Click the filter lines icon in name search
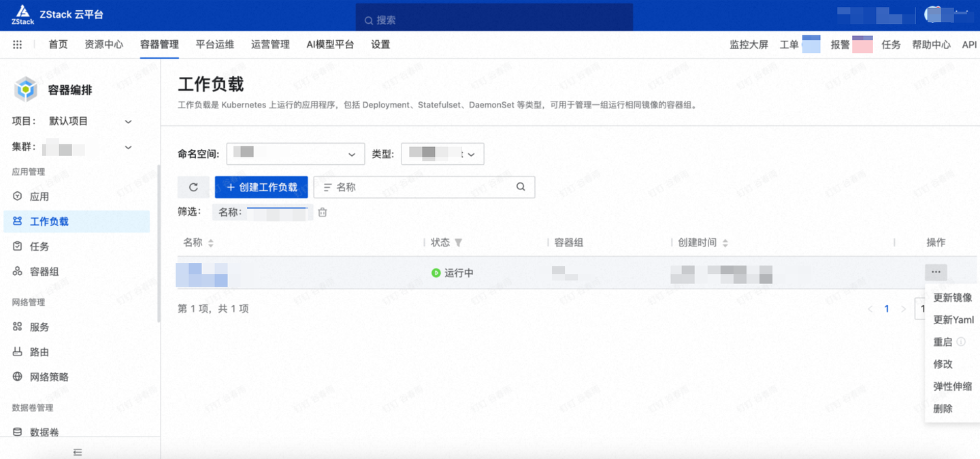This screenshot has height=459, width=980. 327,187
